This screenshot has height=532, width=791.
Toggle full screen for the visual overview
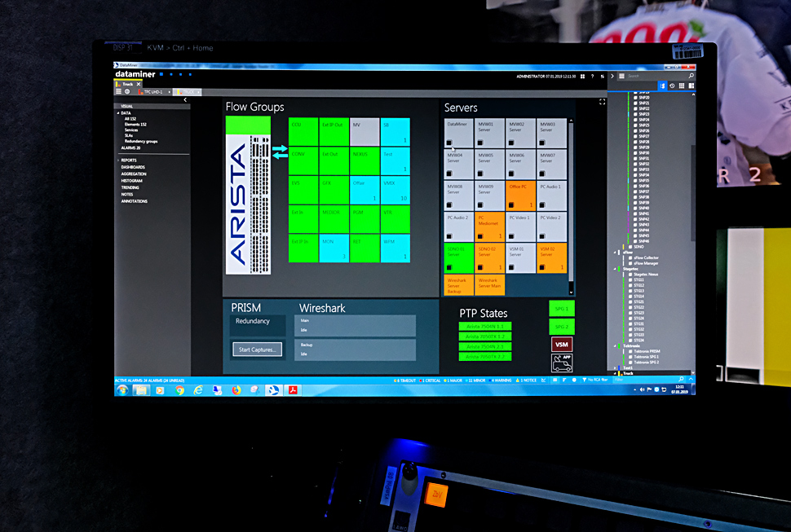coord(602,102)
